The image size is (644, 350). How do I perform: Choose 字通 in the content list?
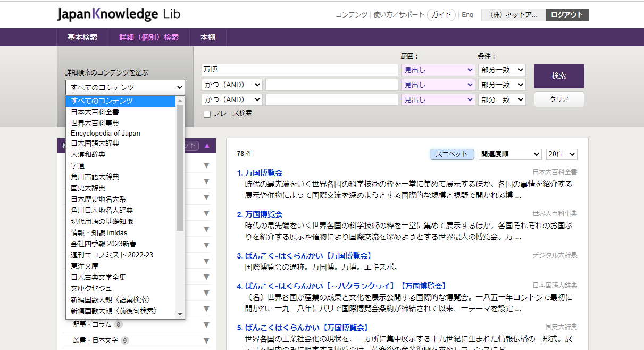tap(121, 165)
